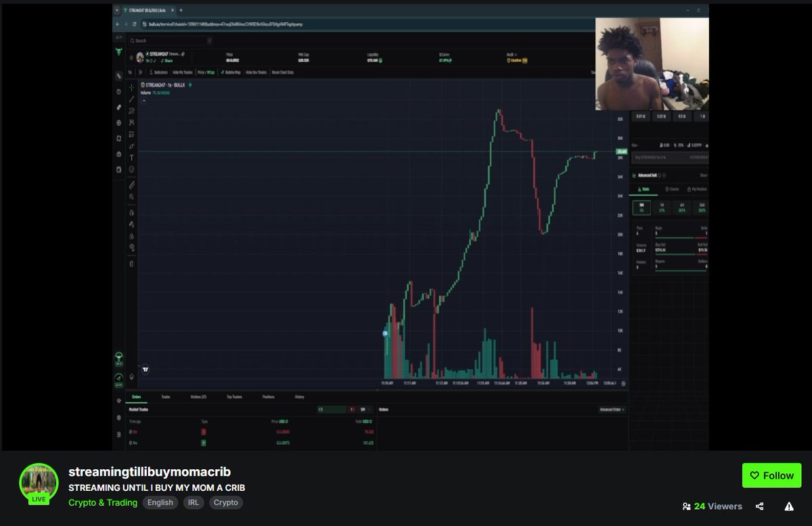The image size is (812, 526).
Task: Toggle Hide Dev Trades on chart toolbar
Action: (x=256, y=72)
